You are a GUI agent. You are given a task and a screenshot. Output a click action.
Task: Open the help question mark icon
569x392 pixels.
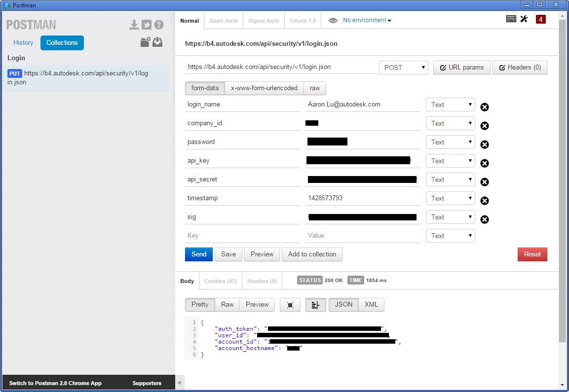click(159, 25)
